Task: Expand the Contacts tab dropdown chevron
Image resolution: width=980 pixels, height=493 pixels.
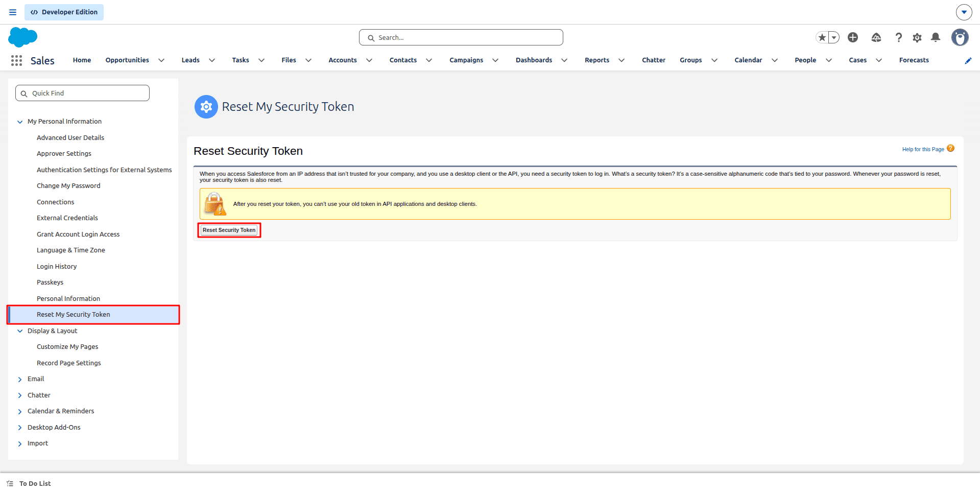Action: pyautogui.click(x=429, y=60)
